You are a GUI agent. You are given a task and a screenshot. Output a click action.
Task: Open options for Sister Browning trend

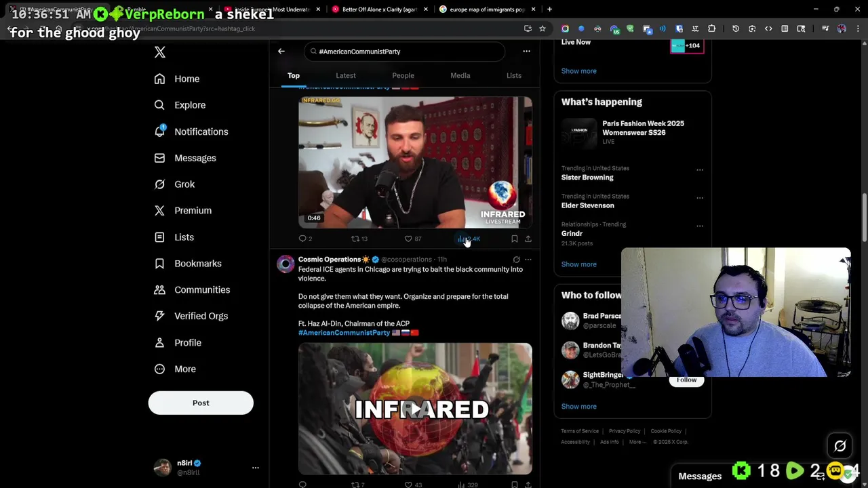point(700,169)
